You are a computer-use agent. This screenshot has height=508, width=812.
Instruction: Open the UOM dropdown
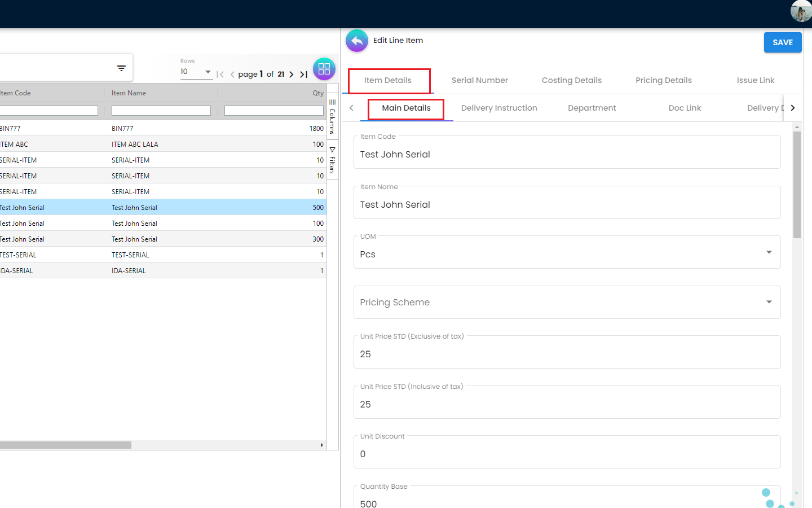pos(769,252)
